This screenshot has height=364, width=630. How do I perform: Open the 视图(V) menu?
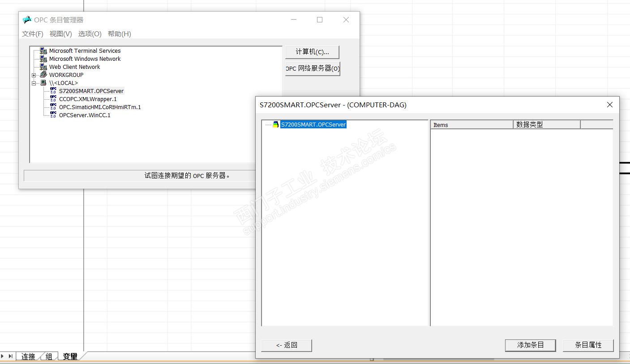tap(61, 34)
